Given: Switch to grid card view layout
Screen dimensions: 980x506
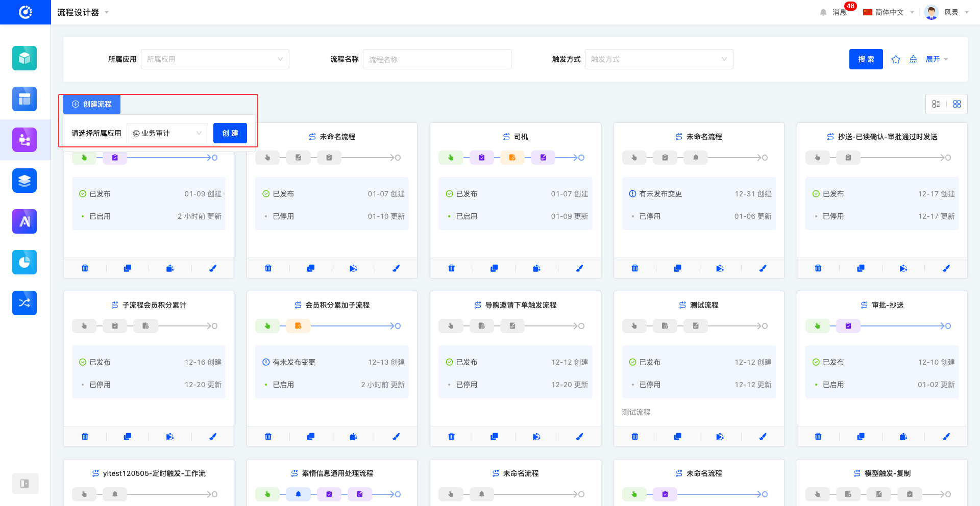Looking at the screenshot, I should [957, 104].
